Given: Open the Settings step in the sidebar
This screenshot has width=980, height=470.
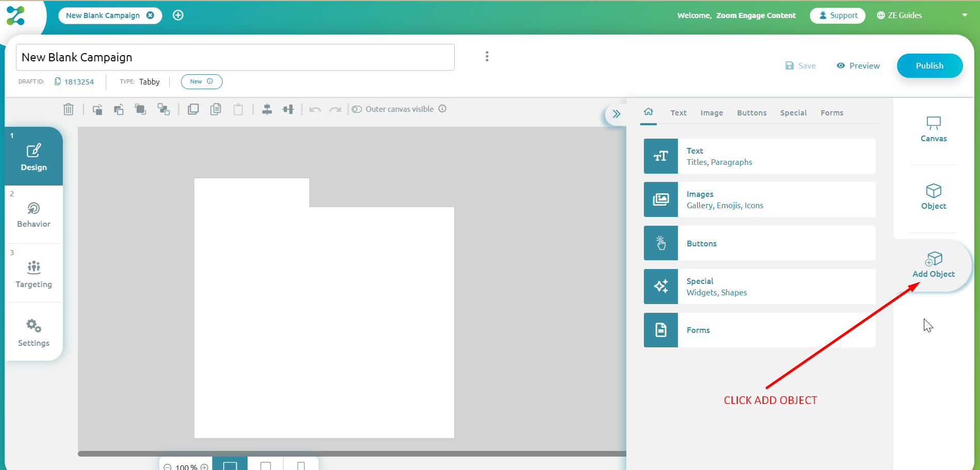Looking at the screenshot, I should click(x=33, y=332).
